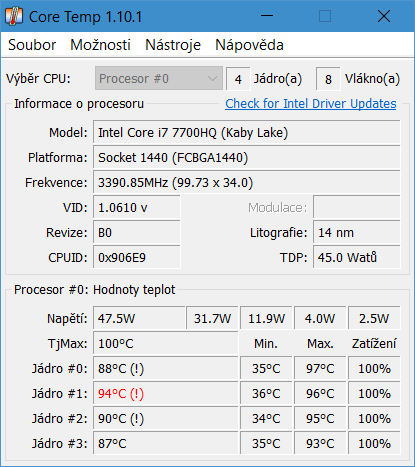
Task: Click Jádro #3 temperature 87°C
Action: point(166,444)
